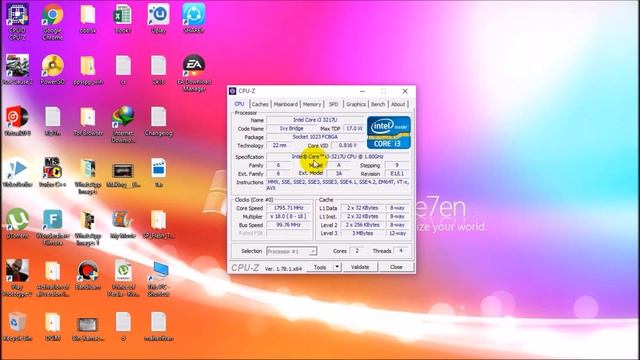Image resolution: width=640 pixels, height=360 pixels.
Task: Open the red vinyl record DJ shortcut
Action: coord(17,121)
